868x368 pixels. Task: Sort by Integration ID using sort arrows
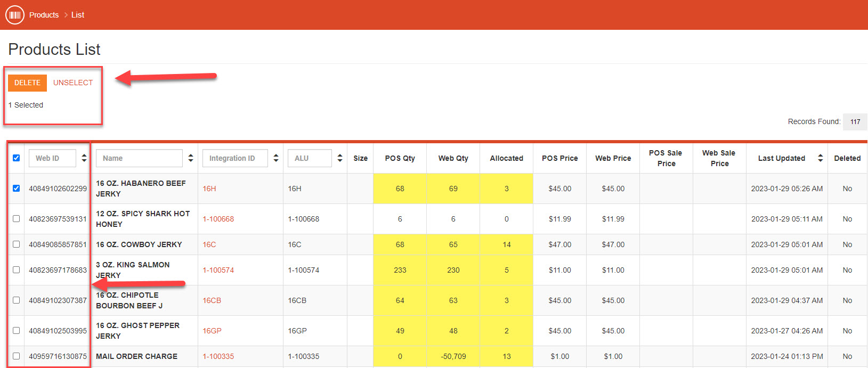click(275, 158)
